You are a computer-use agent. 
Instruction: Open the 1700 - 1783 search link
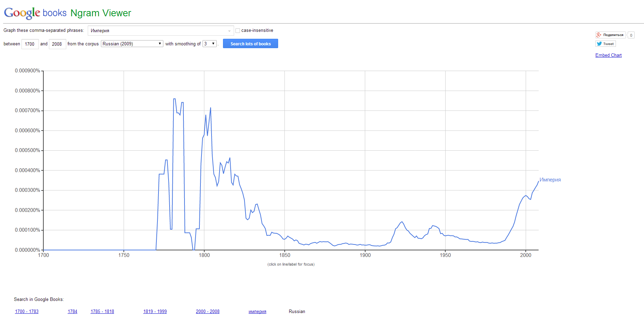(27, 311)
